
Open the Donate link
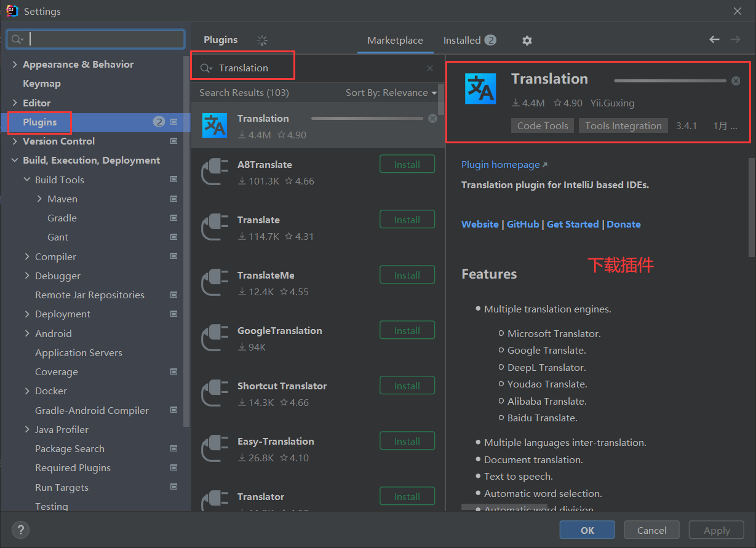(x=624, y=224)
